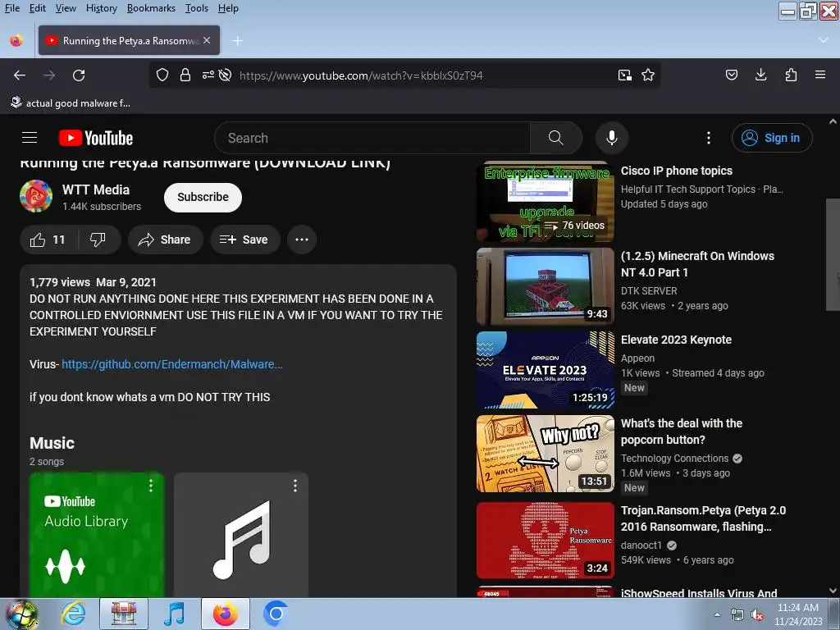The width and height of the screenshot is (840, 630).
Task: Reload the current page
Action: click(x=79, y=75)
